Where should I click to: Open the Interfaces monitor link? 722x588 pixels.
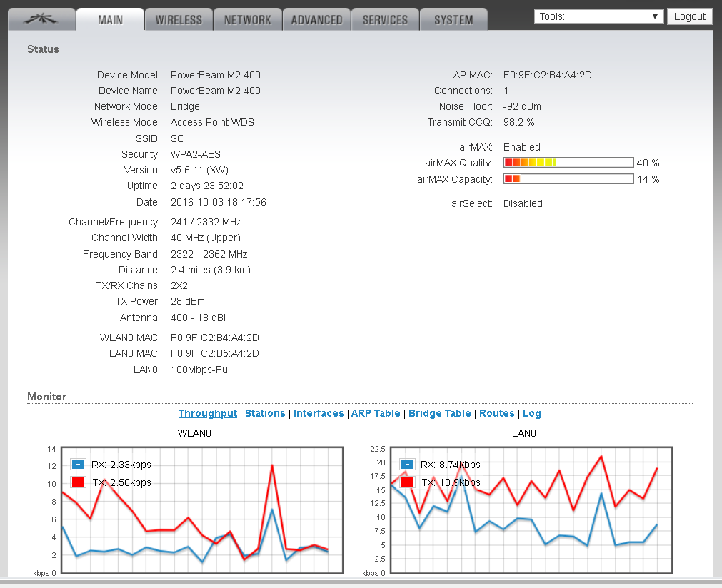pos(319,413)
